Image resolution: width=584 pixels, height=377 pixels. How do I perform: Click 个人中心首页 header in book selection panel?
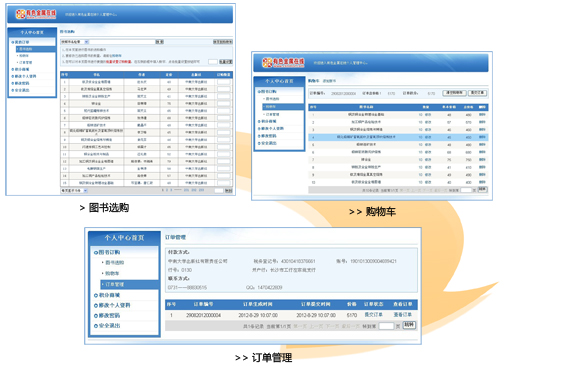point(32,32)
